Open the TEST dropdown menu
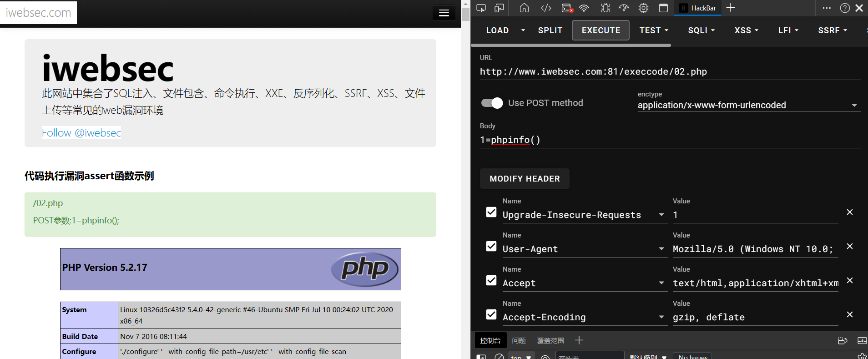Image resolution: width=868 pixels, height=359 pixels. [x=654, y=30]
